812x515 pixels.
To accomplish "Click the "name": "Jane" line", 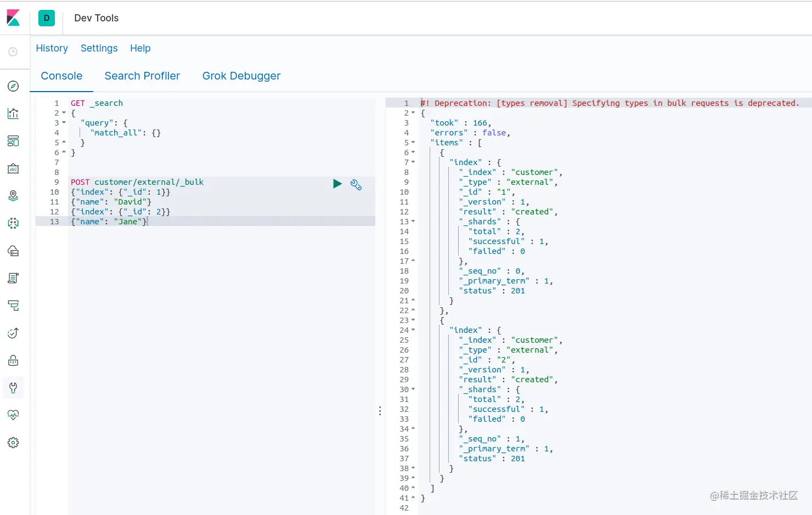I will [109, 222].
